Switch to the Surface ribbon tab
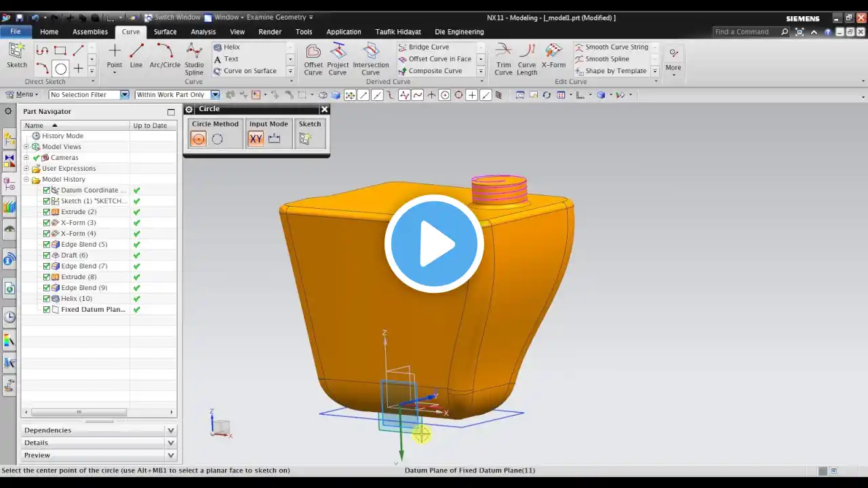 point(165,32)
